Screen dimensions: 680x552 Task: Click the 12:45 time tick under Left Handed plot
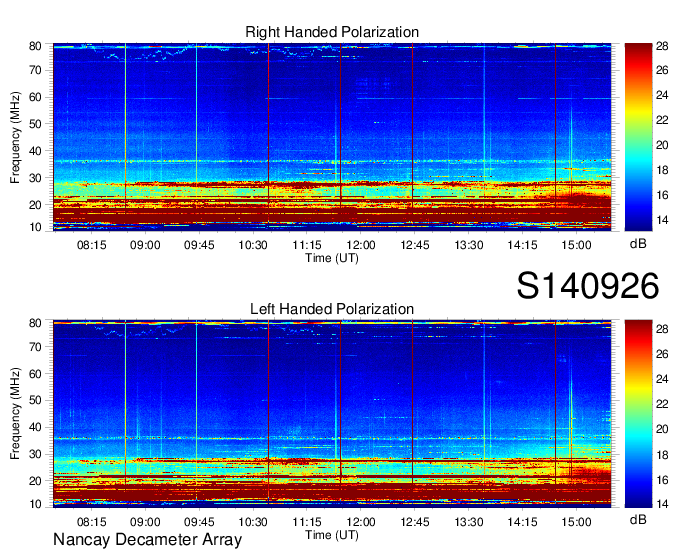coord(415,522)
